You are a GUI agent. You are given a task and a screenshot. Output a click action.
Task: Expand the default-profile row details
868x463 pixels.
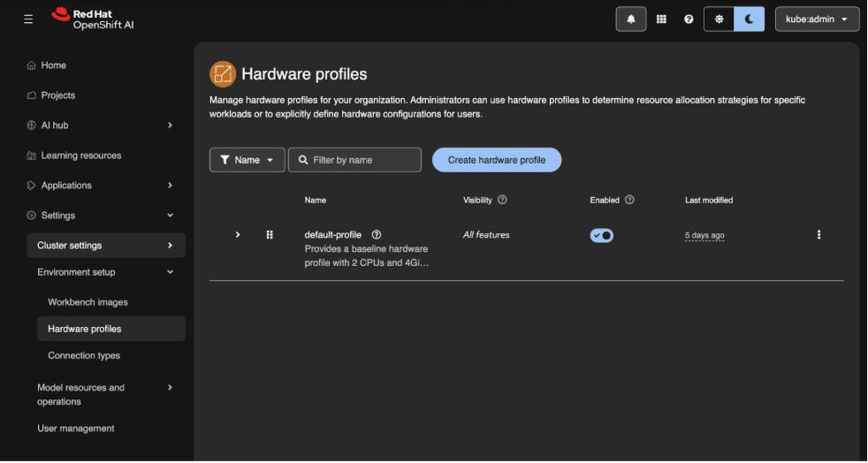click(x=238, y=235)
